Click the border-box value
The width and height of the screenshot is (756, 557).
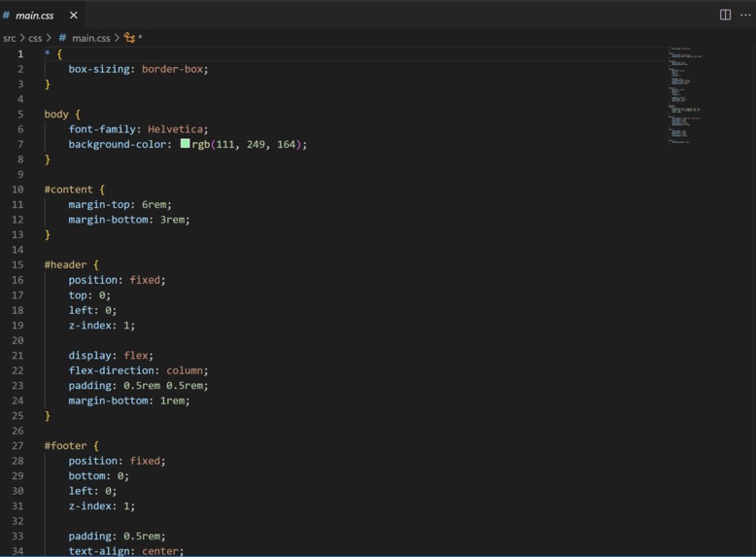coord(172,69)
